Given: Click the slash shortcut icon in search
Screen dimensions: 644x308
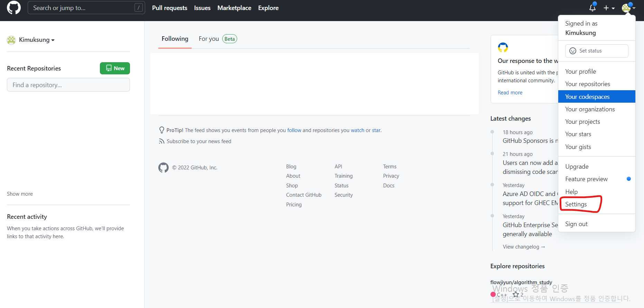Looking at the screenshot, I should 139,8.
